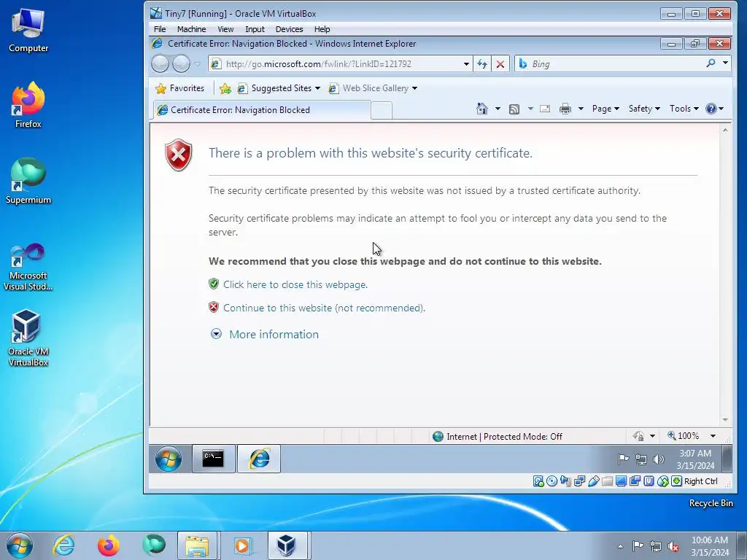Screen dimensions: 747x560
Task: Click the guest clock showing 3:07 AM
Action: pos(695,459)
